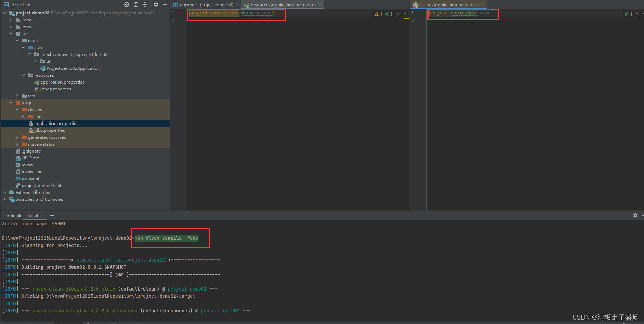Click Collapse All icon in Project panel
644x324 pixels.
coord(145,4)
